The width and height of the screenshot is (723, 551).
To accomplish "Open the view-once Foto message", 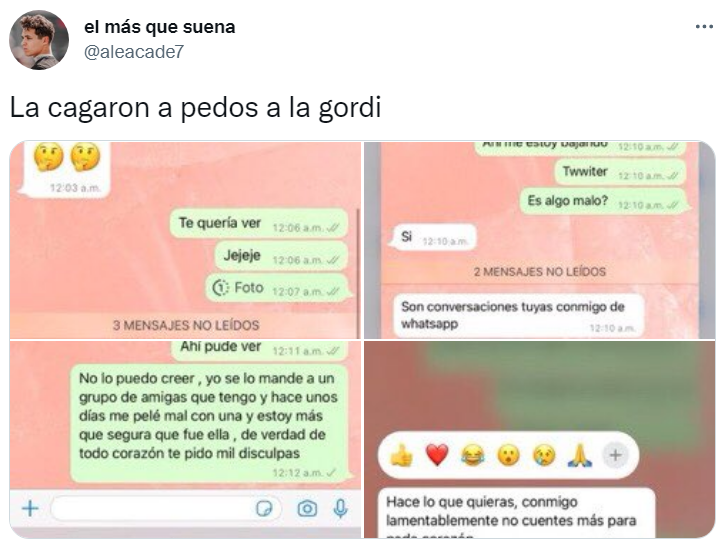I will 277,288.
